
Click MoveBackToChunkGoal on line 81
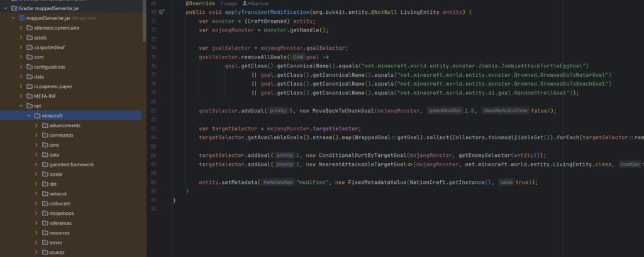point(344,111)
